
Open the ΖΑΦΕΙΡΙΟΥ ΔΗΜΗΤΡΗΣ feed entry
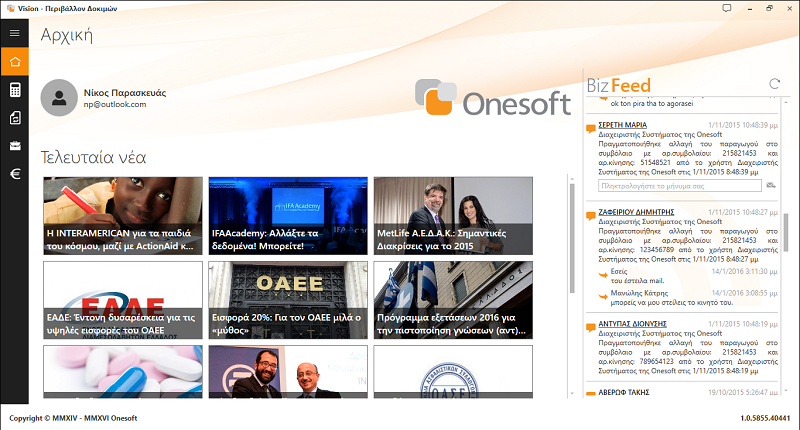(x=636, y=212)
